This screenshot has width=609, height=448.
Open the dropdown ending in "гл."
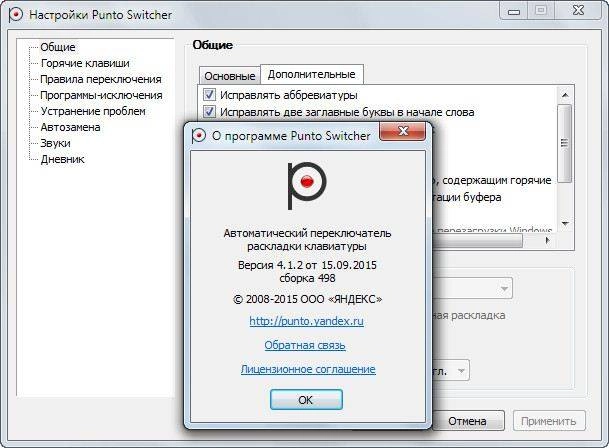pyautogui.click(x=451, y=370)
